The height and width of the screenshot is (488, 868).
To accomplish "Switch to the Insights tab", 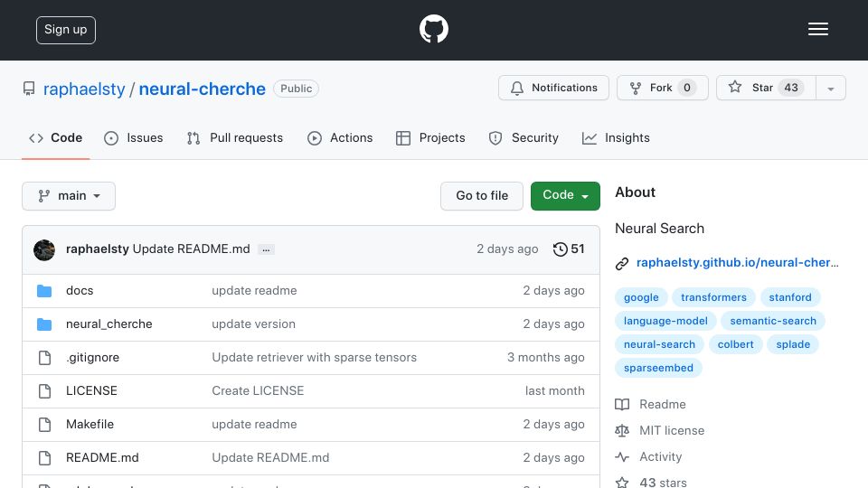I will point(616,137).
